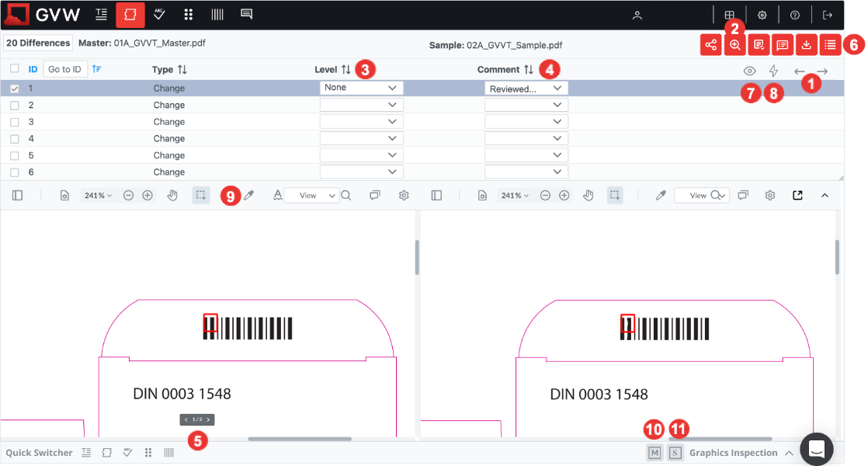Pick the eyedropper tool in Master toolbar

coord(249,196)
